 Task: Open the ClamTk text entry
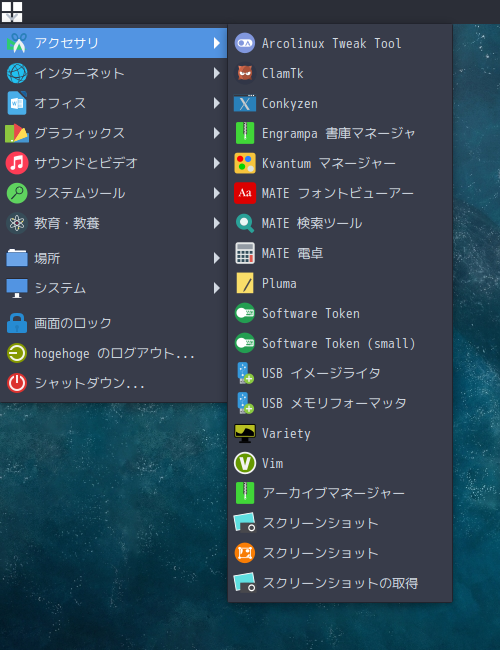tap(283, 73)
